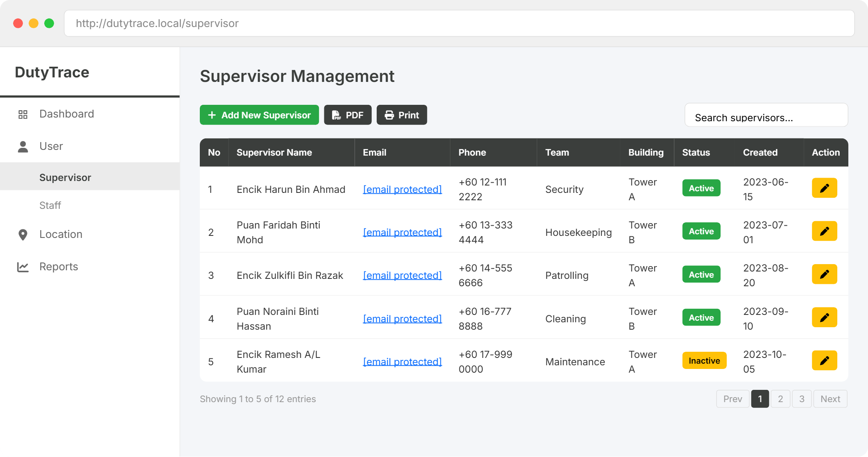Viewport: 868px width, 457px height.
Task: Open edit for Puan Noraini Binti Hassan
Action: pos(824,317)
